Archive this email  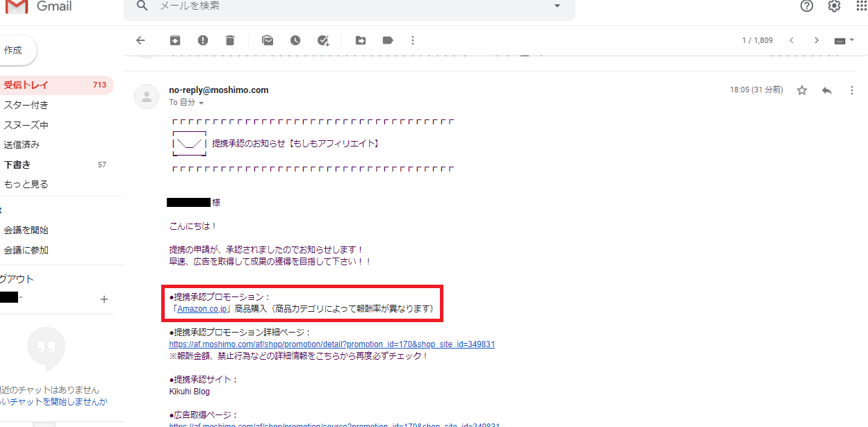coord(175,40)
